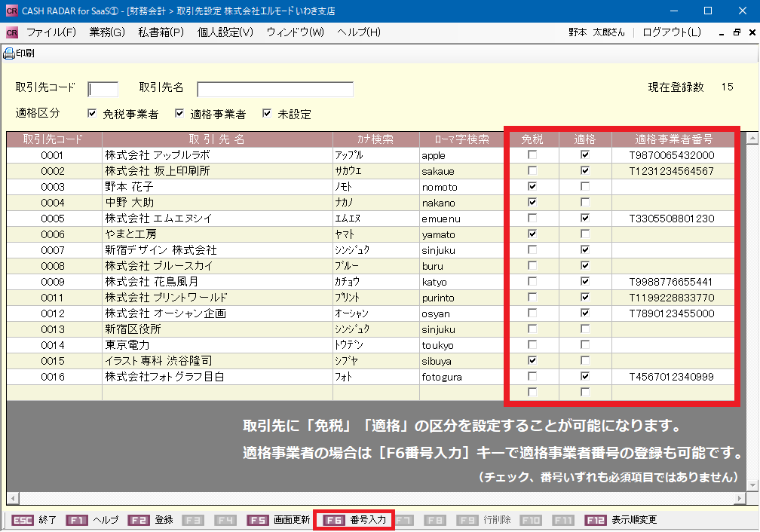Screen dimensions: 760x532
Task: Close the inner document window
Action: point(752,32)
